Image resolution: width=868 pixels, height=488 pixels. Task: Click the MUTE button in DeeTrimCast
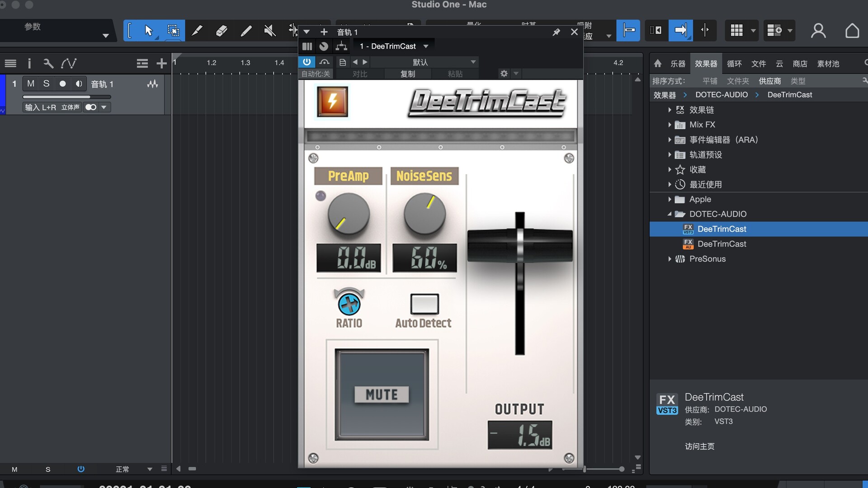[x=382, y=394]
